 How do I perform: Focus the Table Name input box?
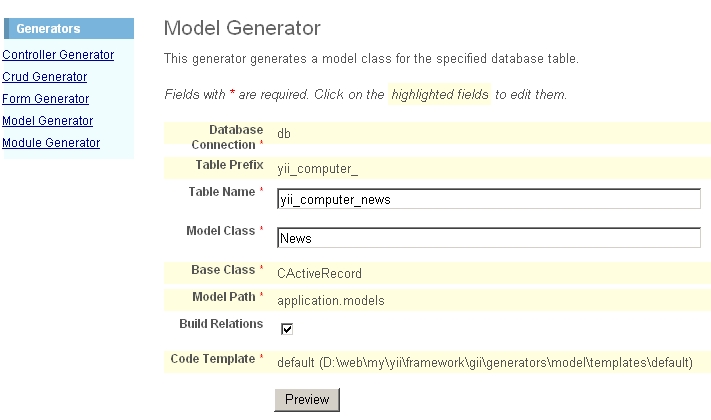tap(488, 199)
